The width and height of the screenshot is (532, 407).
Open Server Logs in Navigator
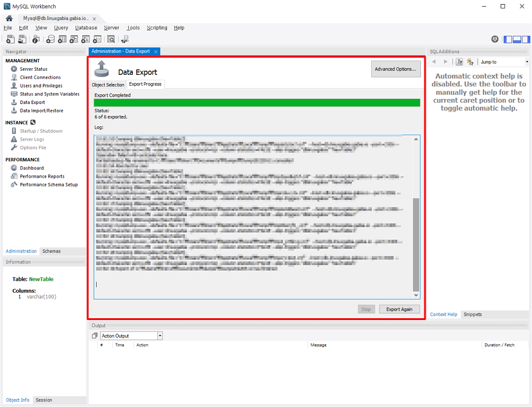point(32,139)
